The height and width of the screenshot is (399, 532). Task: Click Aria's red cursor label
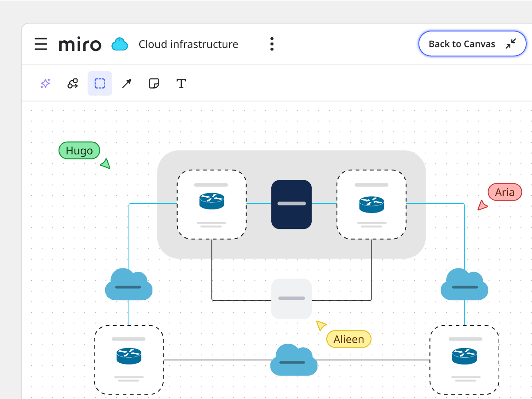[505, 192]
